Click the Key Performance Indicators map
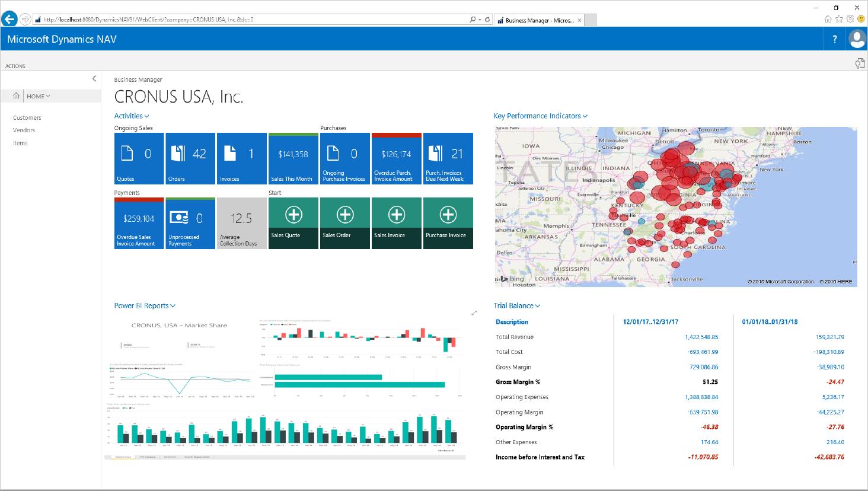This screenshot has width=868, height=491. [676, 207]
